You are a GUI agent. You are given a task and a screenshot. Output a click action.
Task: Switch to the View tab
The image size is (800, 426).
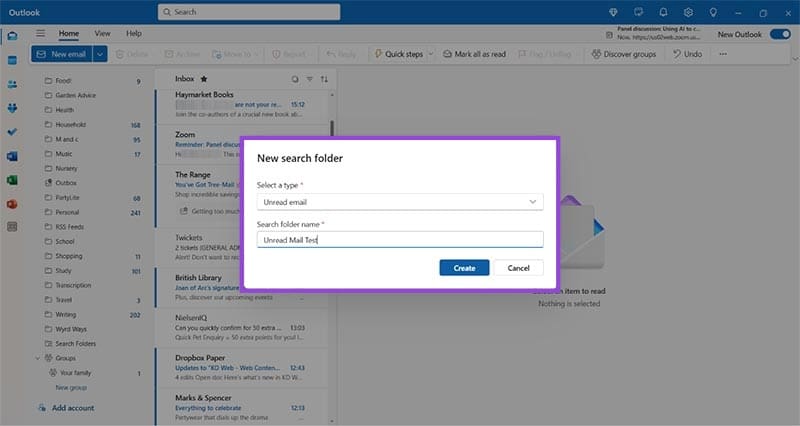[x=103, y=33]
